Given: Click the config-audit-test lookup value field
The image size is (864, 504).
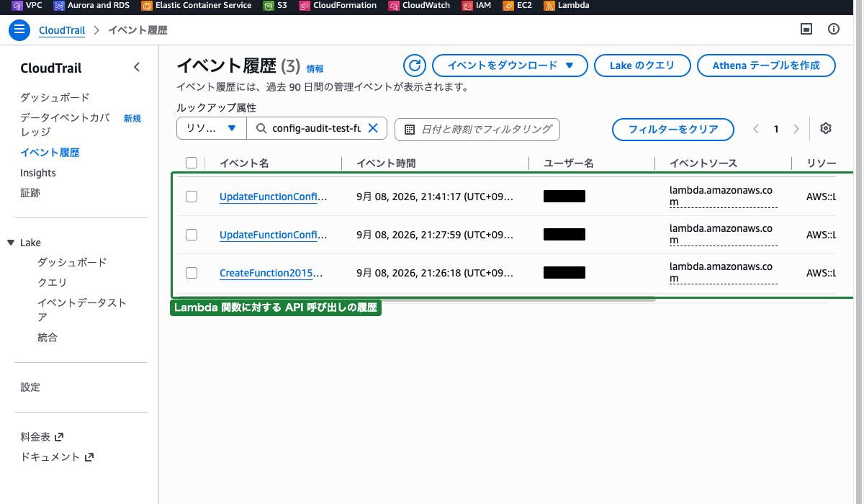Looking at the screenshot, I should [x=317, y=128].
